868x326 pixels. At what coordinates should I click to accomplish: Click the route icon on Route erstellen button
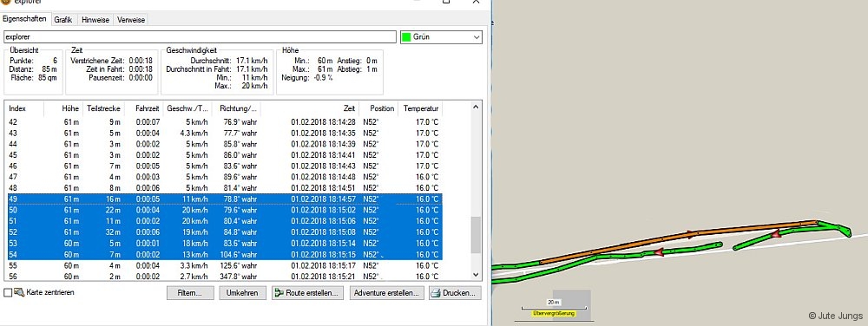coord(279,293)
